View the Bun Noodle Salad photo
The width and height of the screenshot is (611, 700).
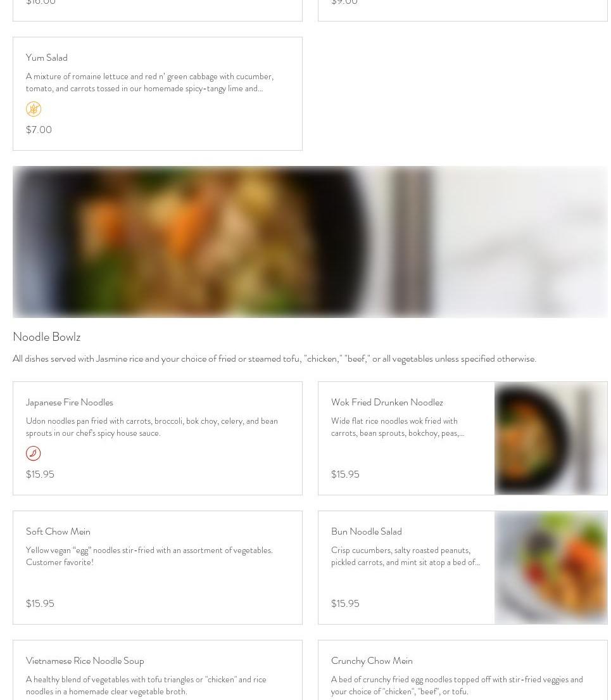tap(551, 568)
